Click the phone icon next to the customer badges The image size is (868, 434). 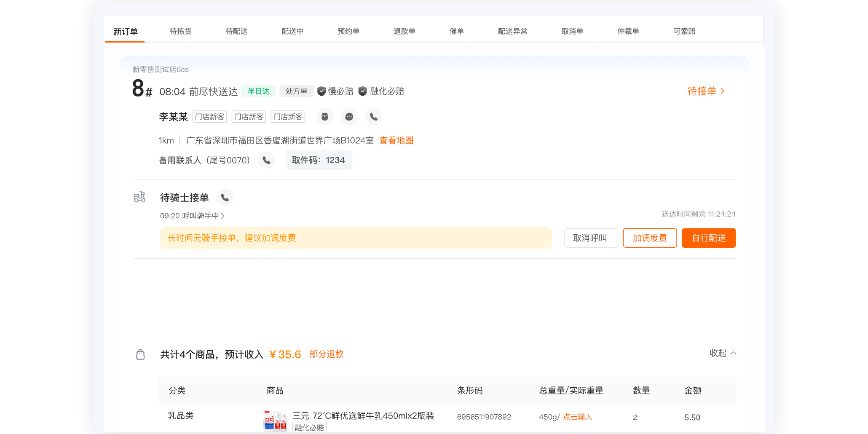click(x=373, y=117)
